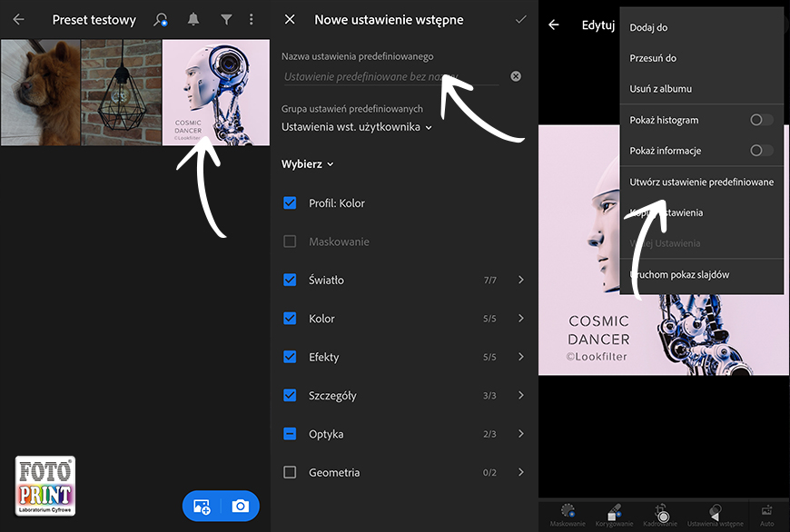
Task: Go back from the Edytuj screen
Action: click(x=554, y=25)
